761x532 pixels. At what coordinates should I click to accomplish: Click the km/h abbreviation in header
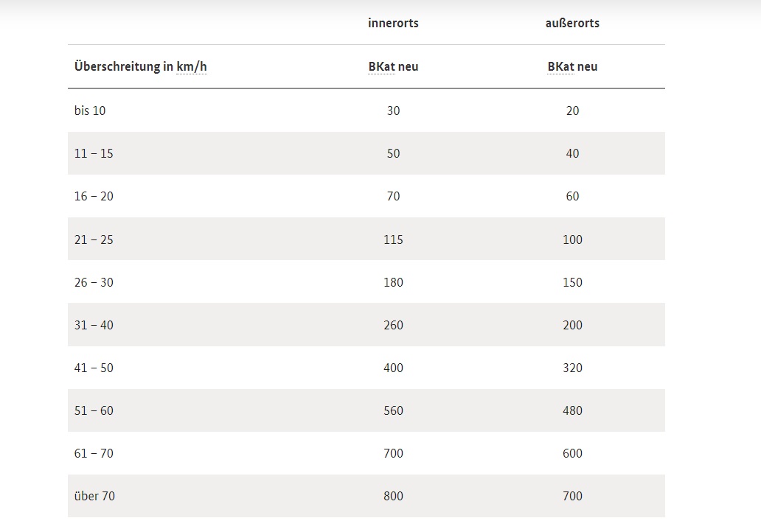coord(192,66)
